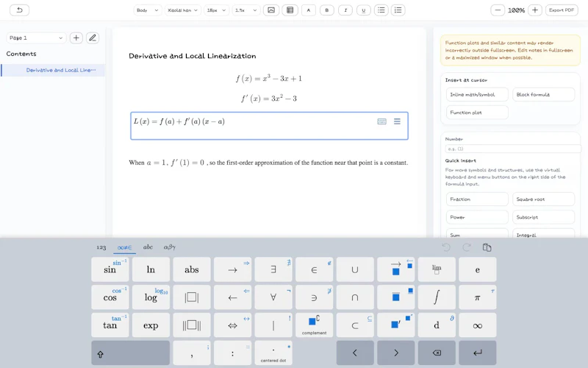Open the Page 1 selector dropdown
The width and height of the screenshot is (588, 368).
(36, 38)
